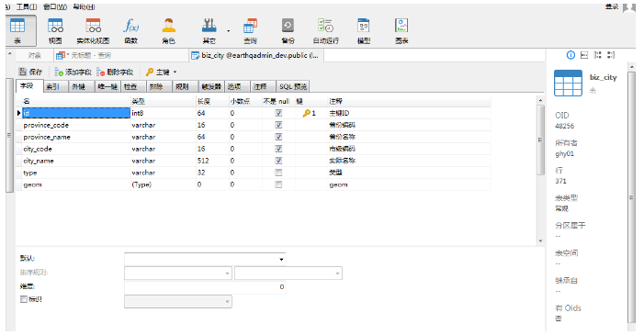Click the Primary Key (主键) key icon
Image resolution: width=644 pixels, height=335 pixels.
coord(150,73)
